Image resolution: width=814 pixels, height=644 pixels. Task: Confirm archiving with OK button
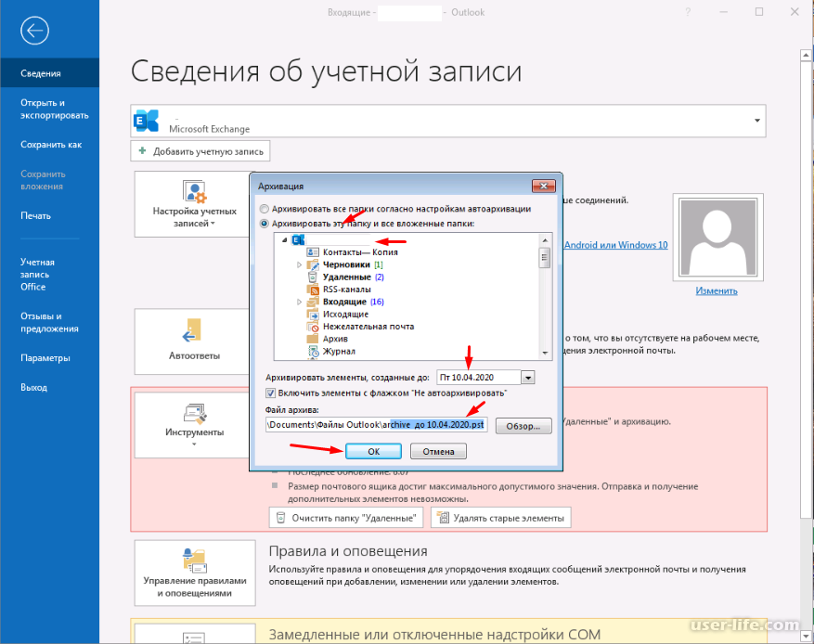coord(374,452)
